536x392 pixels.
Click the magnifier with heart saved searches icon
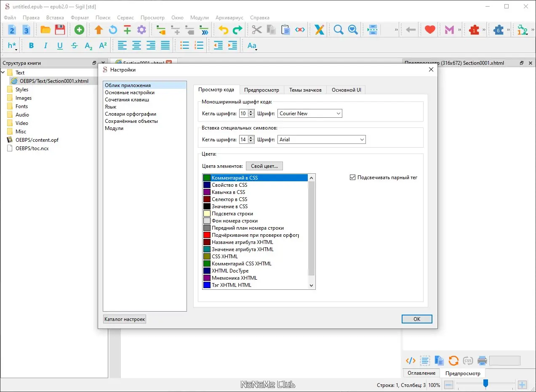353,30
